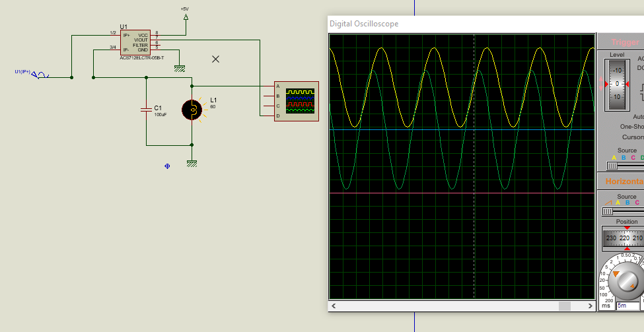Click the ground symbol below the lamp

(x=192, y=163)
